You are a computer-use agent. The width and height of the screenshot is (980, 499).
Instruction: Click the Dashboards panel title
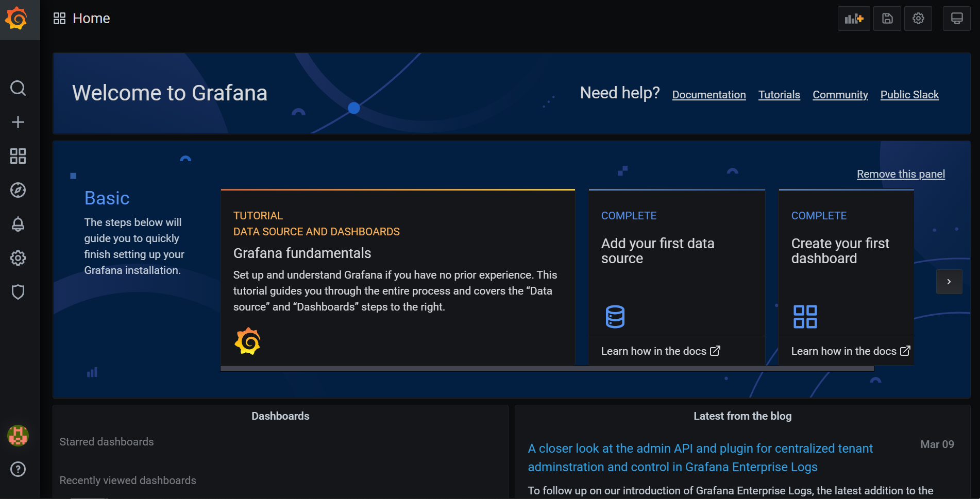point(280,416)
